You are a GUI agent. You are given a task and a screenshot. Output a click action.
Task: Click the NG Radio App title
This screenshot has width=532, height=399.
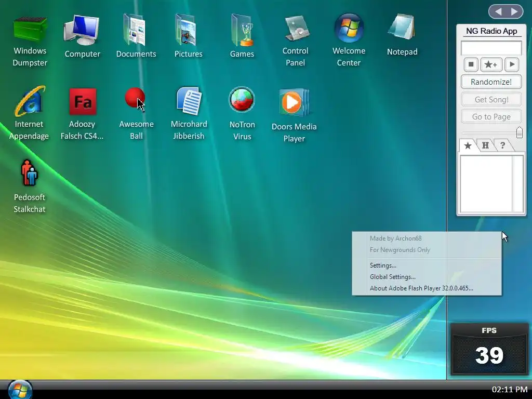click(x=491, y=31)
